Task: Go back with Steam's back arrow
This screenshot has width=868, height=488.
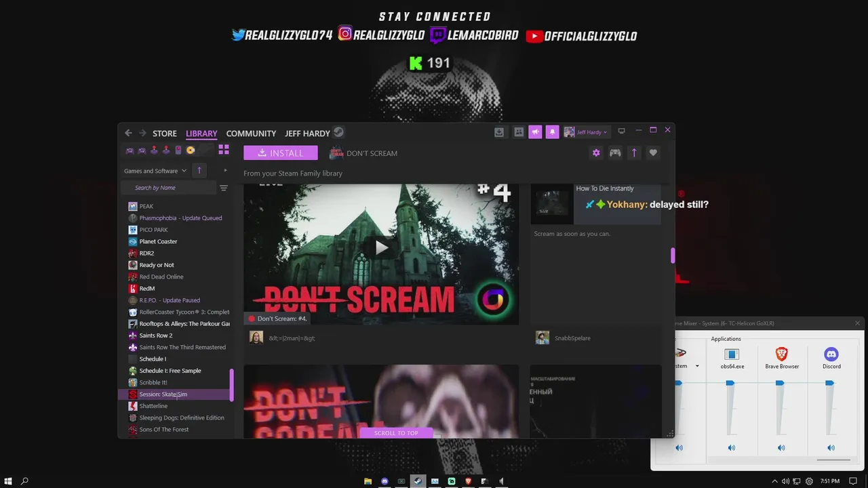Action: click(128, 133)
